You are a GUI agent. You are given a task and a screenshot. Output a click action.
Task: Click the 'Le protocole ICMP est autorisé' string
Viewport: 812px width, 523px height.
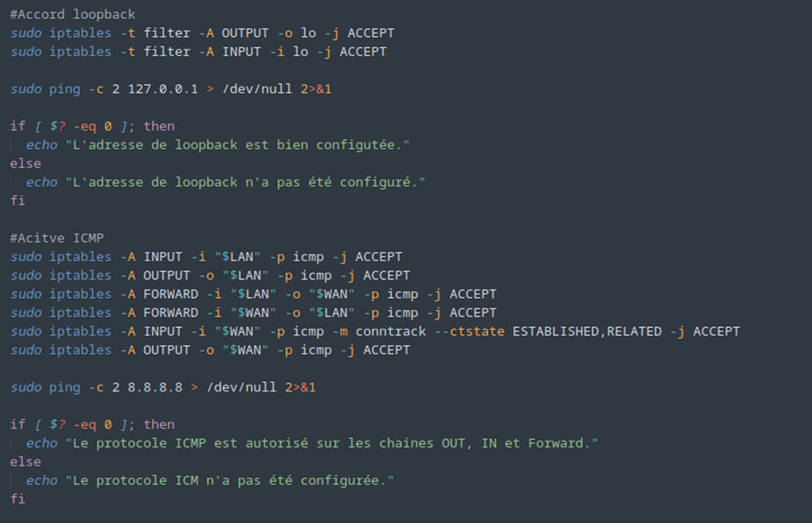click(332, 443)
